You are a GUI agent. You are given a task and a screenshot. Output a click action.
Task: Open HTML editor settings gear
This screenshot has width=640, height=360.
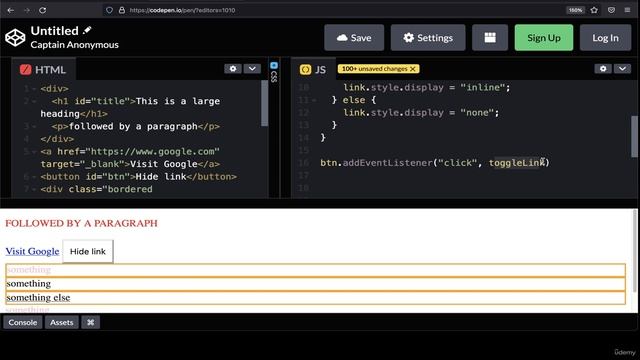click(233, 69)
